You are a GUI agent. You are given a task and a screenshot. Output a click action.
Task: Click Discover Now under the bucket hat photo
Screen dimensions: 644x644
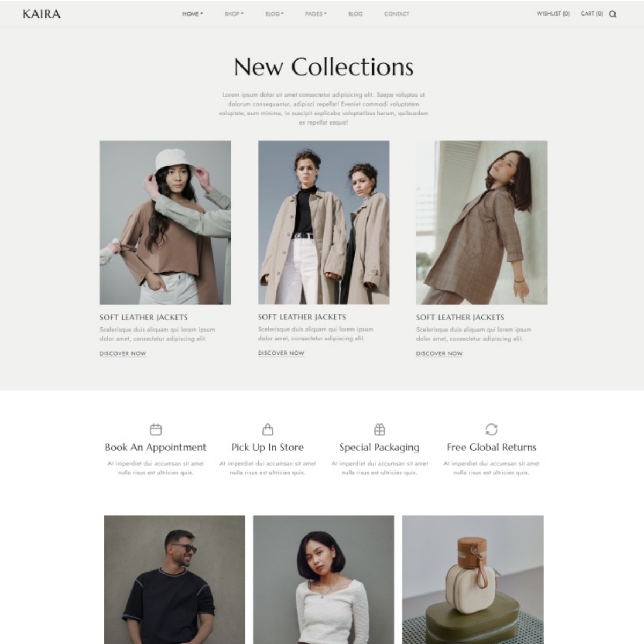(123, 354)
